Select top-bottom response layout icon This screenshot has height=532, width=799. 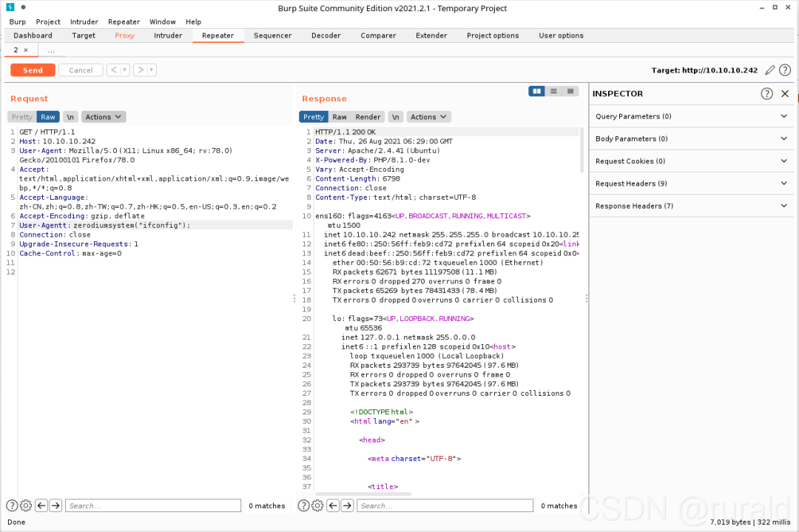tap(553, 91)
